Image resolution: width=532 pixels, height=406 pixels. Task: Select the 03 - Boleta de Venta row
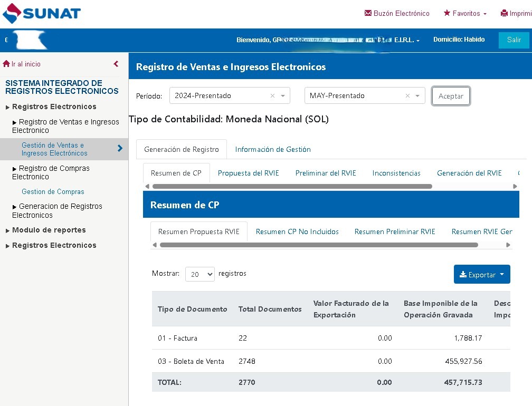click(x=331, y=361)
